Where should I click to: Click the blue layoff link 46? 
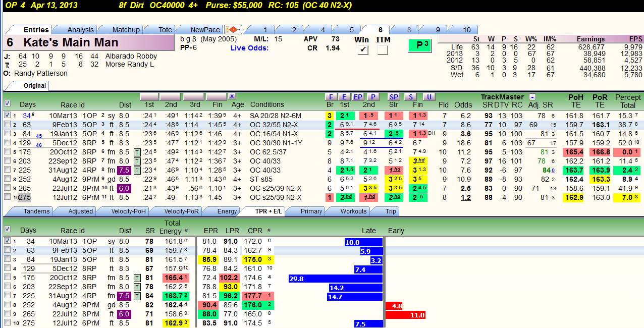tap(39, 145)
